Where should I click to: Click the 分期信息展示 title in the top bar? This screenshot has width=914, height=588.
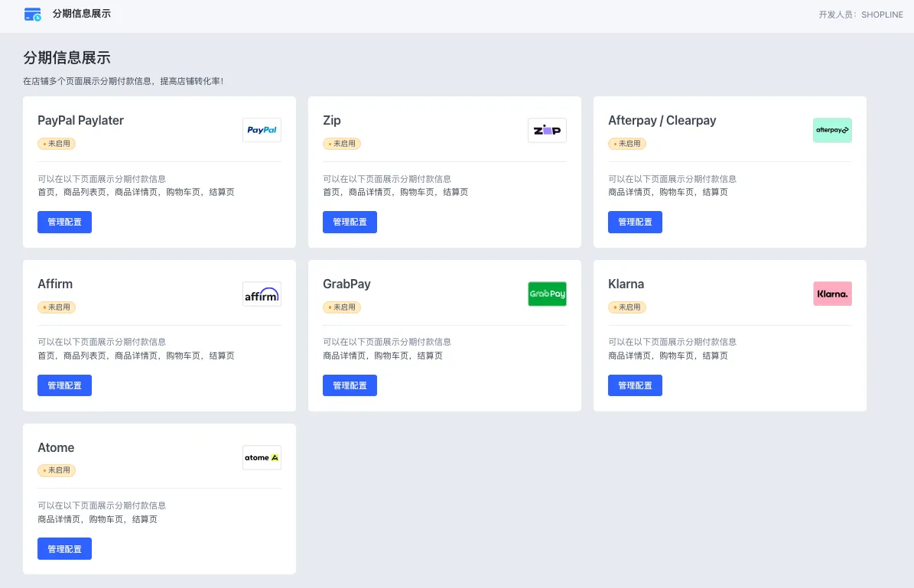82,14
